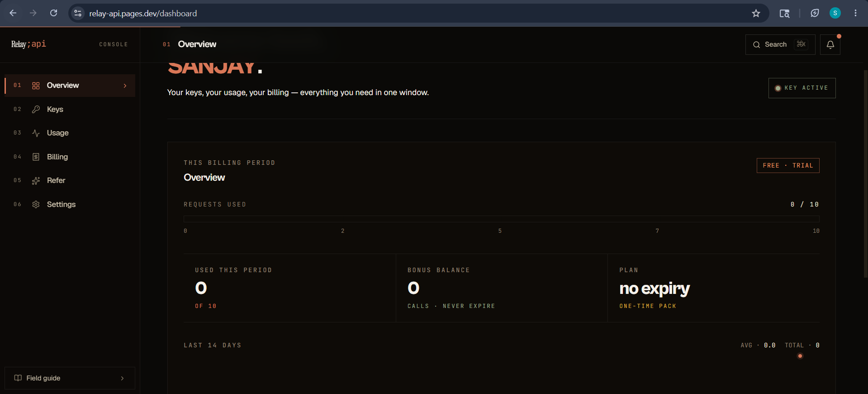Click the Overview heading in top bar
Screen dimensions: 868x394
point(197,44)
